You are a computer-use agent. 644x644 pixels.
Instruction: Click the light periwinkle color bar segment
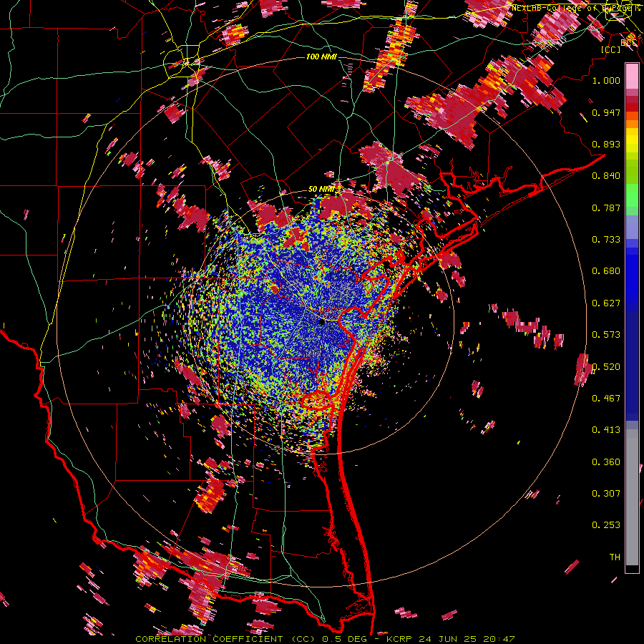632,227
